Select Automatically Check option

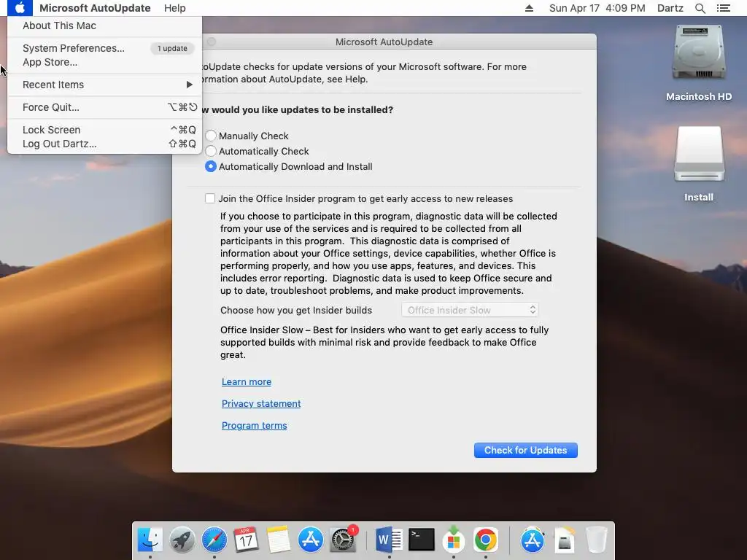[x=211, y=151]
